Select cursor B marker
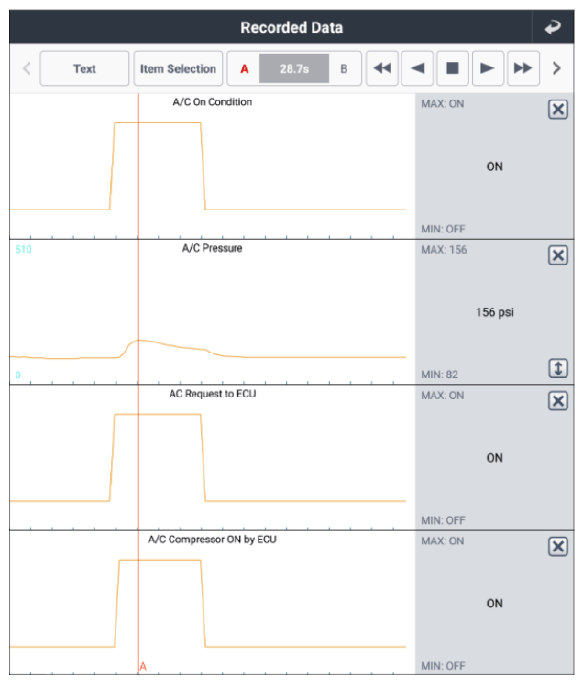 pos(344,69)
